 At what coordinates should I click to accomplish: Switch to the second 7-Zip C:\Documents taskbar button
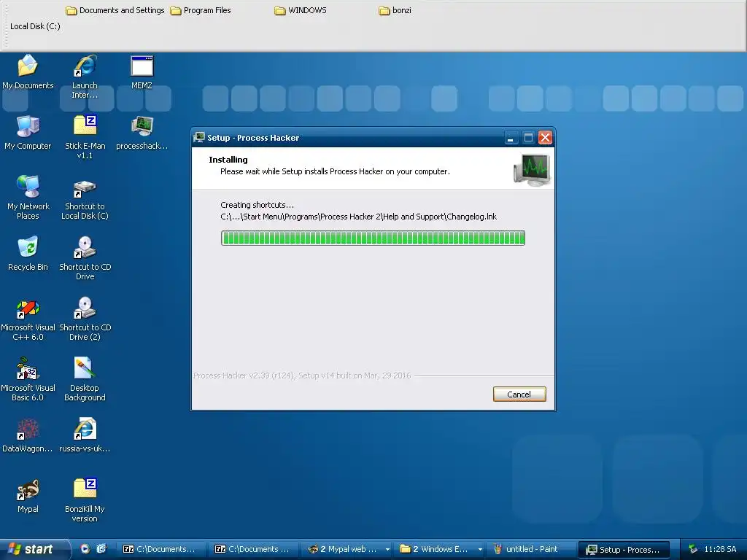click(x=252, y=549)
